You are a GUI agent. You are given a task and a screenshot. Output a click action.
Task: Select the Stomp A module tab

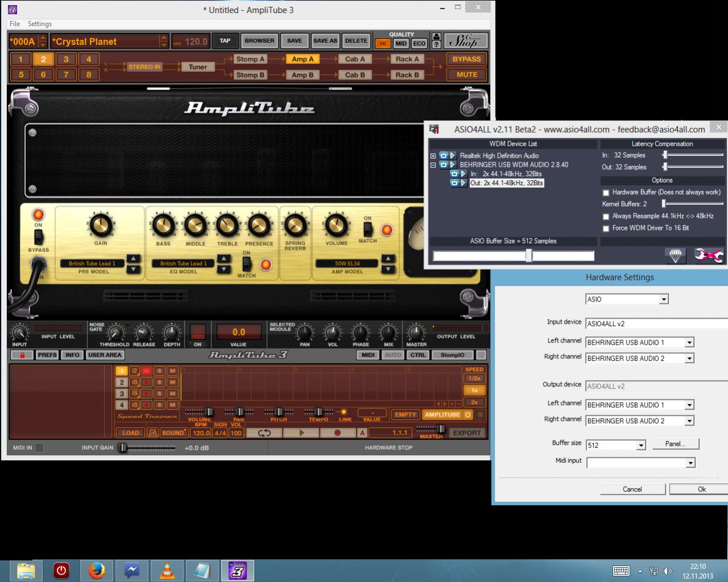(x=250, y=59)
